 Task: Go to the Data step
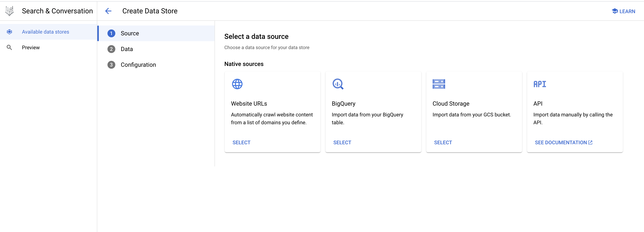tap(156, 49)
